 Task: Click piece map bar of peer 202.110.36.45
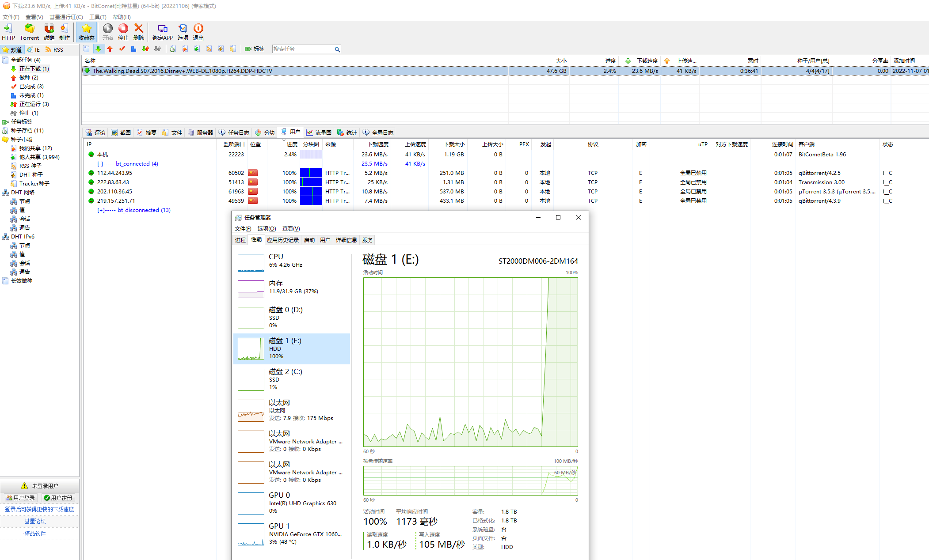[x=311, y=191]
